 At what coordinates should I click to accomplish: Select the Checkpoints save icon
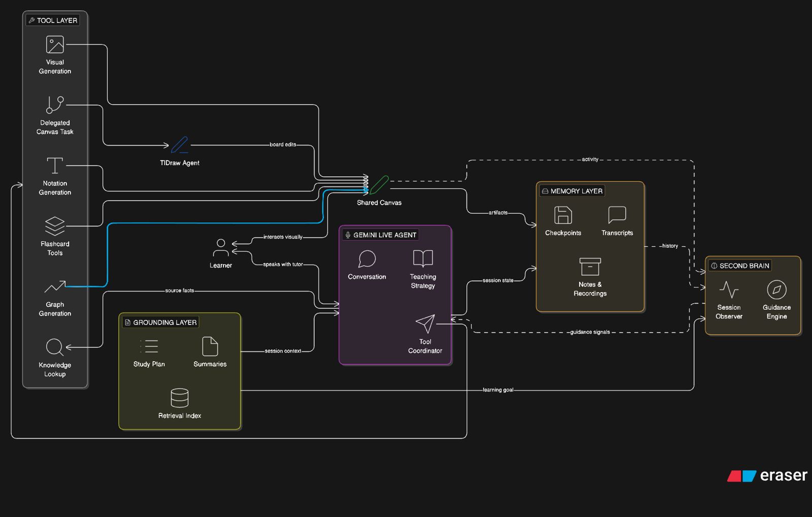coord(563,215)
